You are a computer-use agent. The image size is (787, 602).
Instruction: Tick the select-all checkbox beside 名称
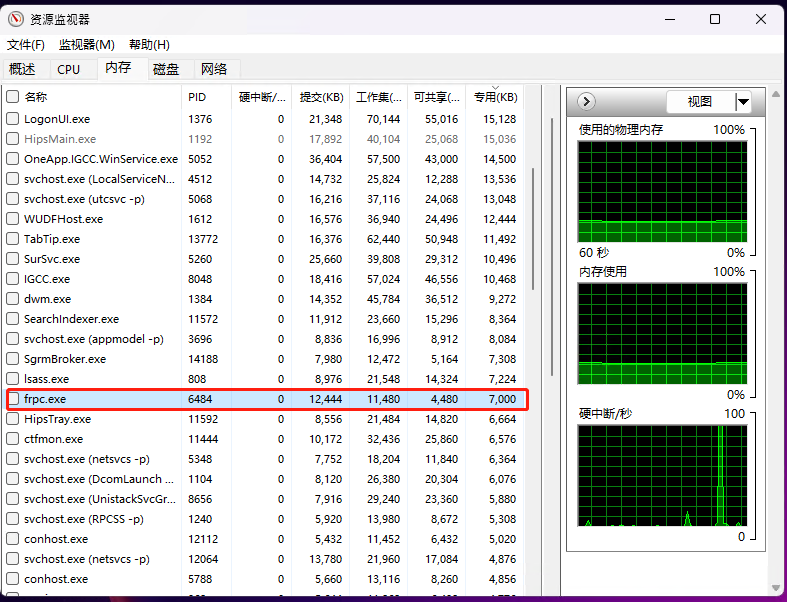(x=13, y=97)
